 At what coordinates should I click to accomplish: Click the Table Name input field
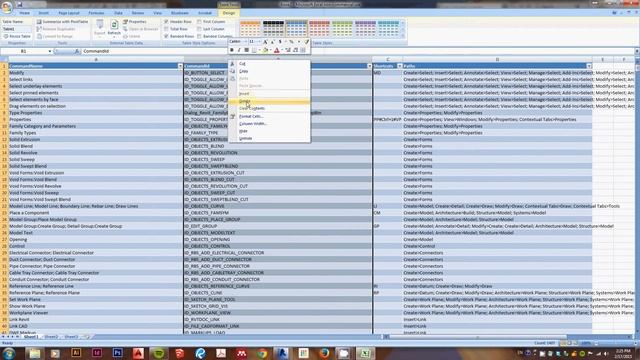16,29
